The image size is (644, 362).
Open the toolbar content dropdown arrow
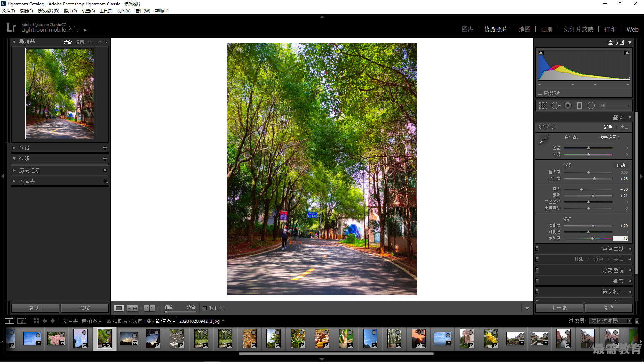click(527, 308)
